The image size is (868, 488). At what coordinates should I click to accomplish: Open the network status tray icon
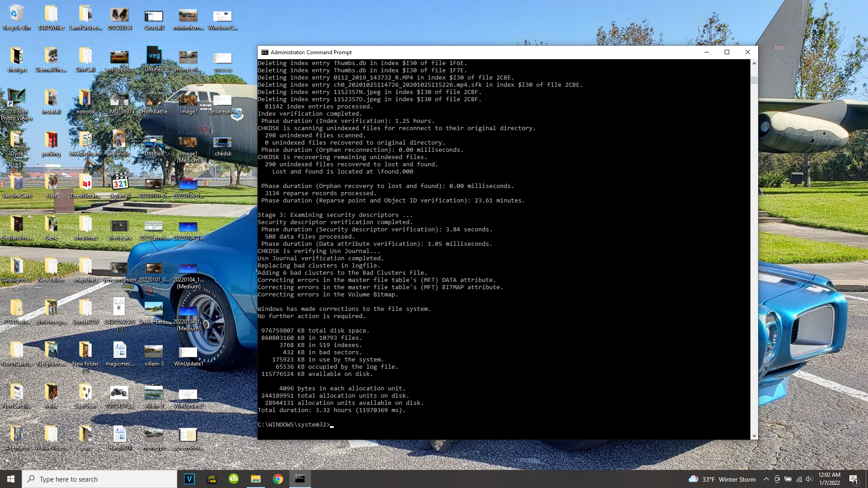point(799,479)
